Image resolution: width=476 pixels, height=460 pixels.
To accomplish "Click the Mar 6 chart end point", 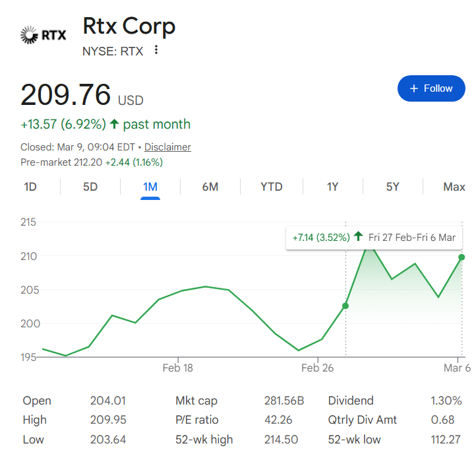I will (461, 257).
